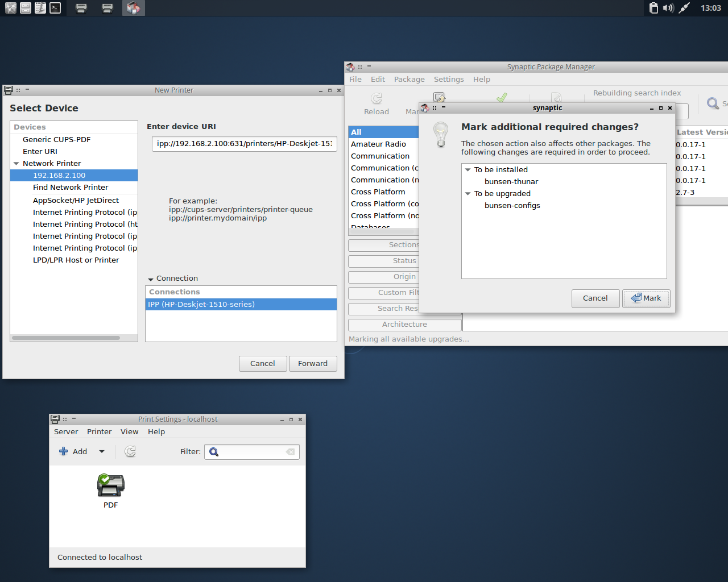Focus the Filter search field in Print Settings
This screenshot has height=582, width=728.
coord(251,452)
